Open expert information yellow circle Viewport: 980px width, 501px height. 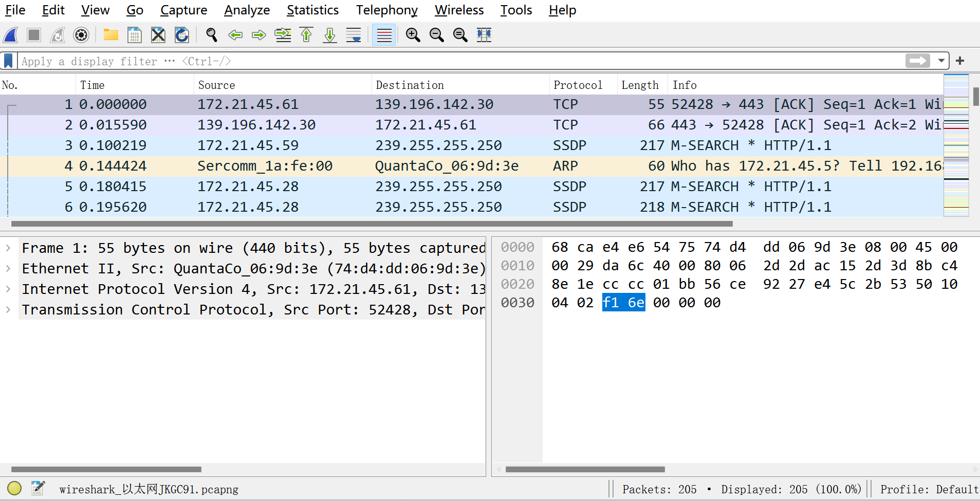[14, 488]
